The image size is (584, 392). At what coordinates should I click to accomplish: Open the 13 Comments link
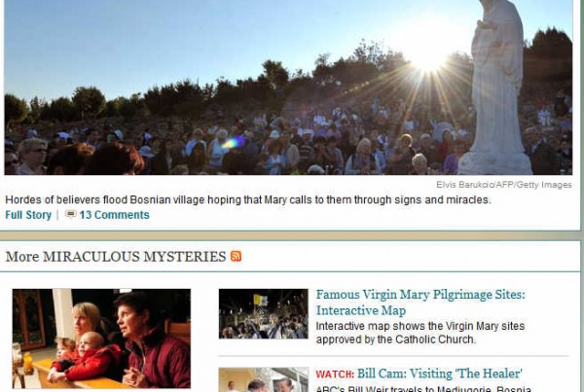114,215
